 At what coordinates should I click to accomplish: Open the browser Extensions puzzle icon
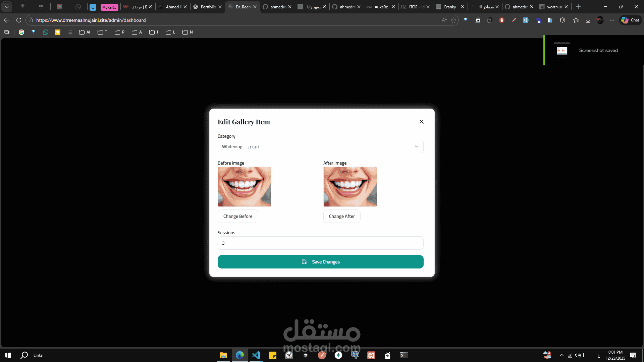562,20
